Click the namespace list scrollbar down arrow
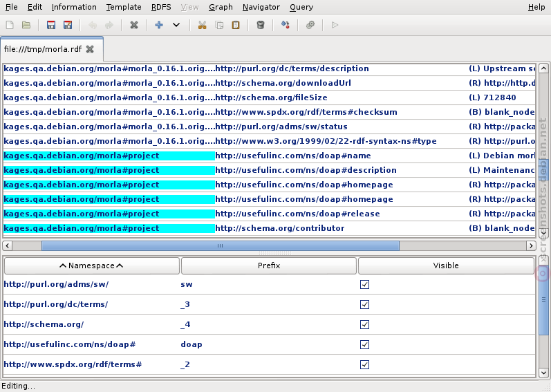 pyautogui.click(x=543, y=373)
